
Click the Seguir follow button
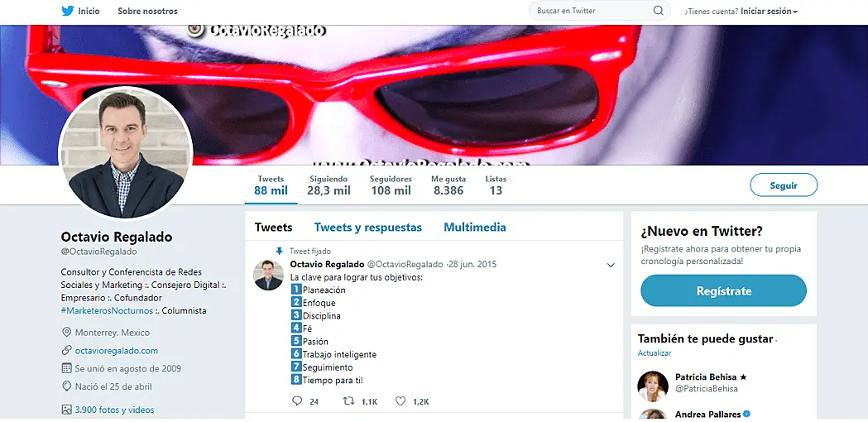(784, 185)
